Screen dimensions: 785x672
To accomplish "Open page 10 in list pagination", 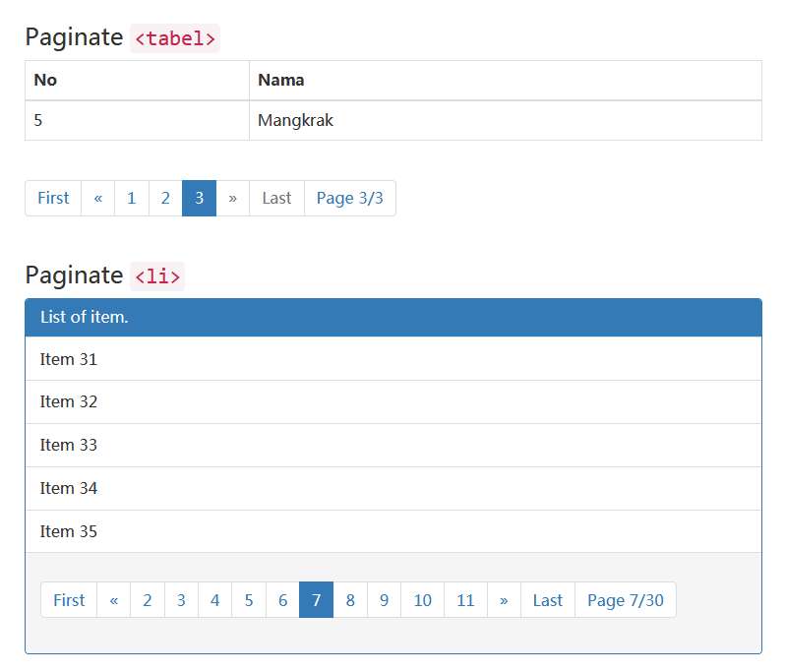I will tap(422, 600).
